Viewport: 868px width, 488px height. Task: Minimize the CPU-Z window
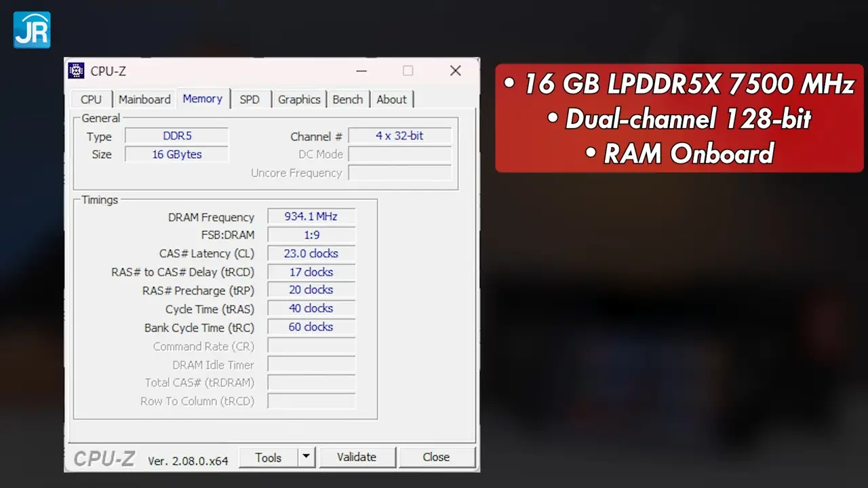pyautogui.click(x=361, y=71)
